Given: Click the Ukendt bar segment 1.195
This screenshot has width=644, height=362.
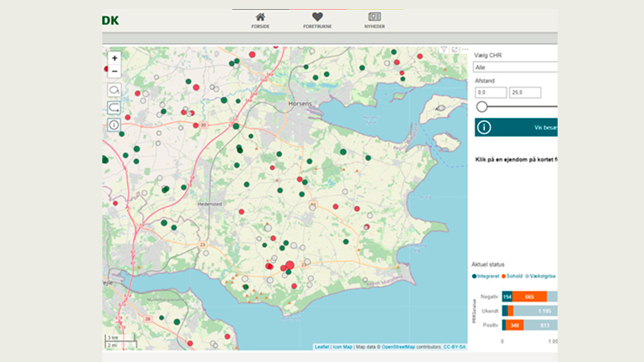Looking at the screenshot, I should [x=536, y=311].
